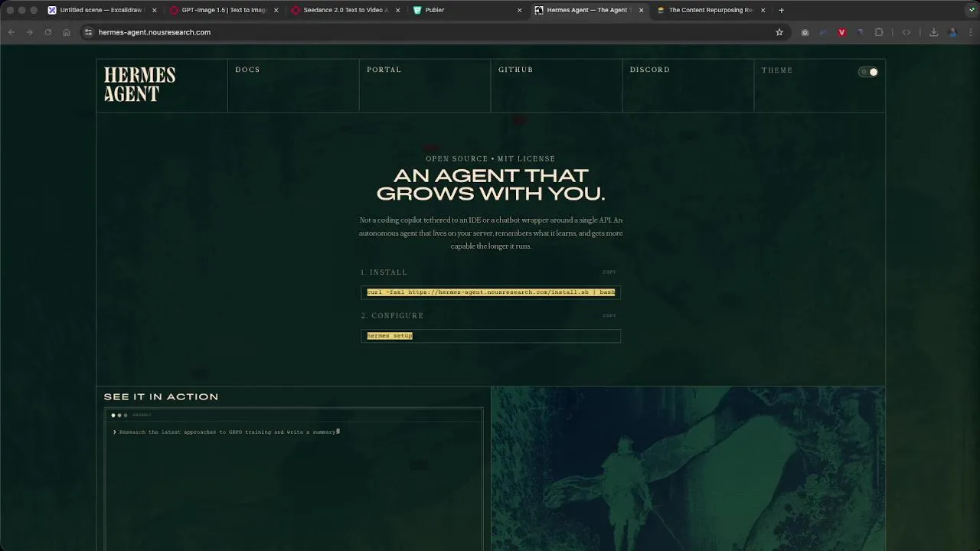
Task: Click the blue checkmark extension icon
Action: click(823, 32)
